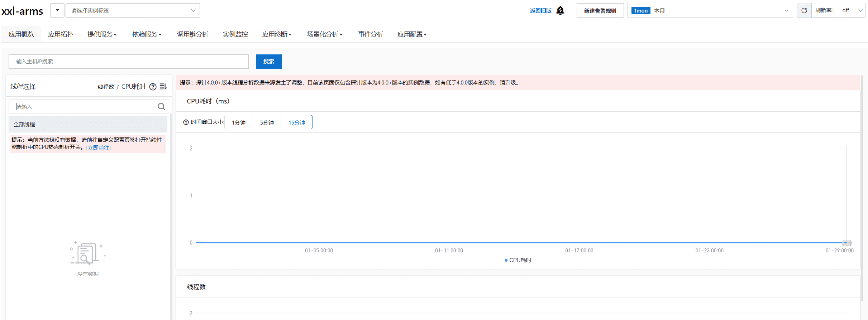Expand the 提供服务 menu
The width and height of the screenshot is (868, 320).
(x=102, y=34)
